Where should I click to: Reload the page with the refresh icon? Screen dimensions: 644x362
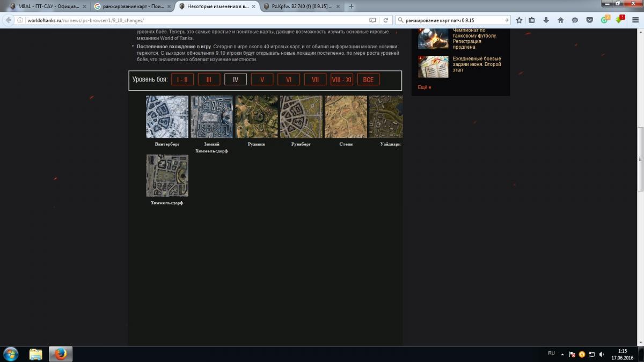tap(385, 20)
